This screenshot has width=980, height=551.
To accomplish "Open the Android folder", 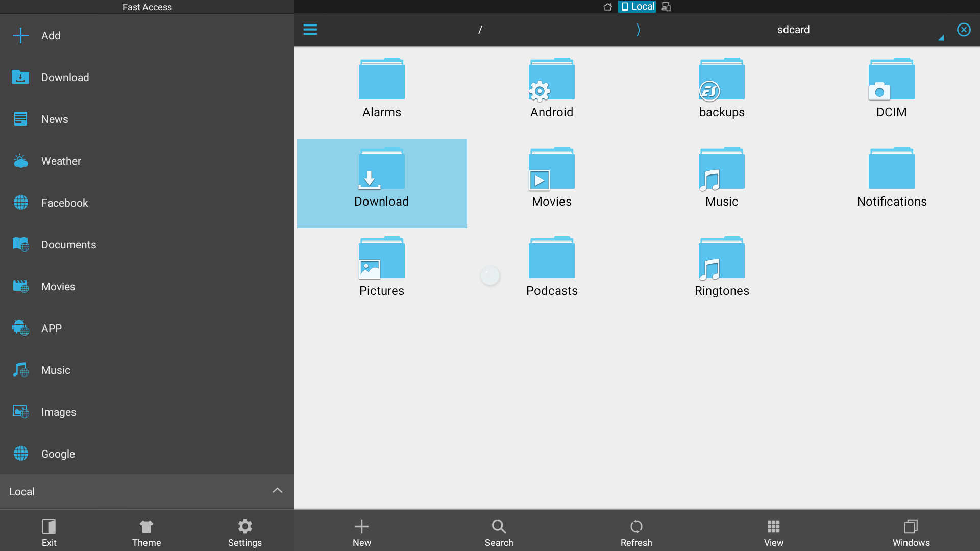I will click(x=551, y=87).
